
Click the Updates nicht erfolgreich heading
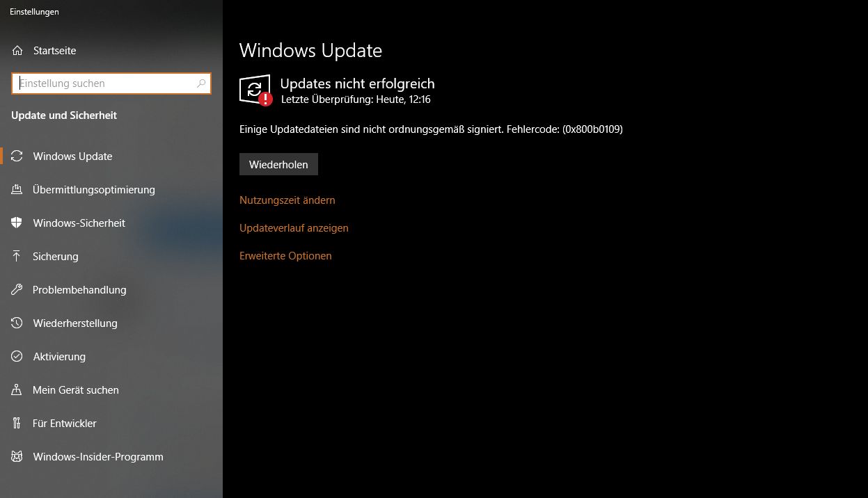[357, 83]
